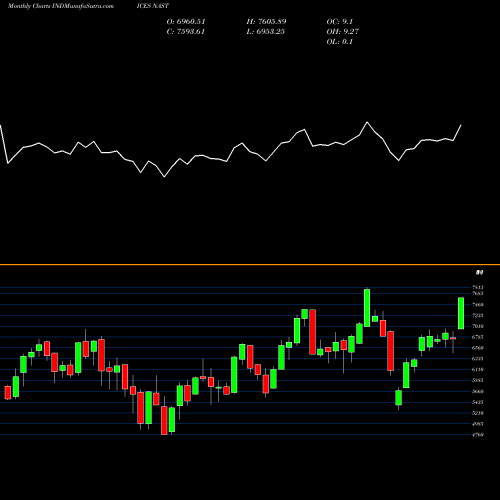Screen dimensions: 500x500
Task: Click the 'OH: 9.27' reading
Action: (342, 32)
